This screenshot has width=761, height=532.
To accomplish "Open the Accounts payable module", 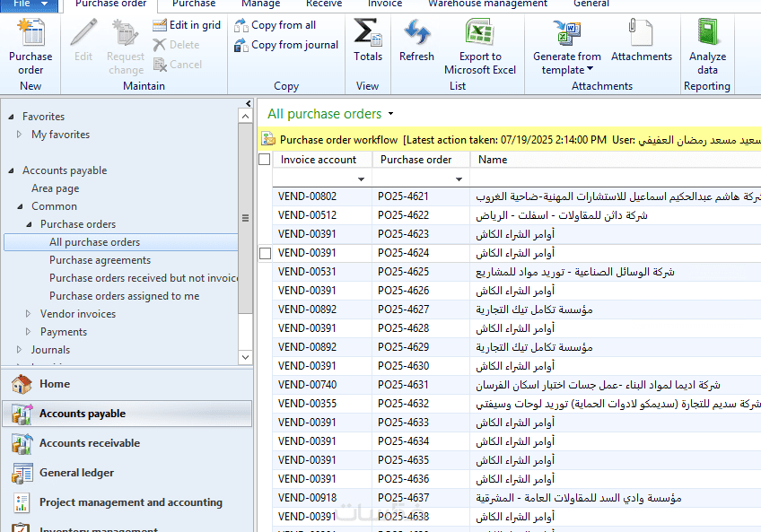I will click(x=127, y=414).
